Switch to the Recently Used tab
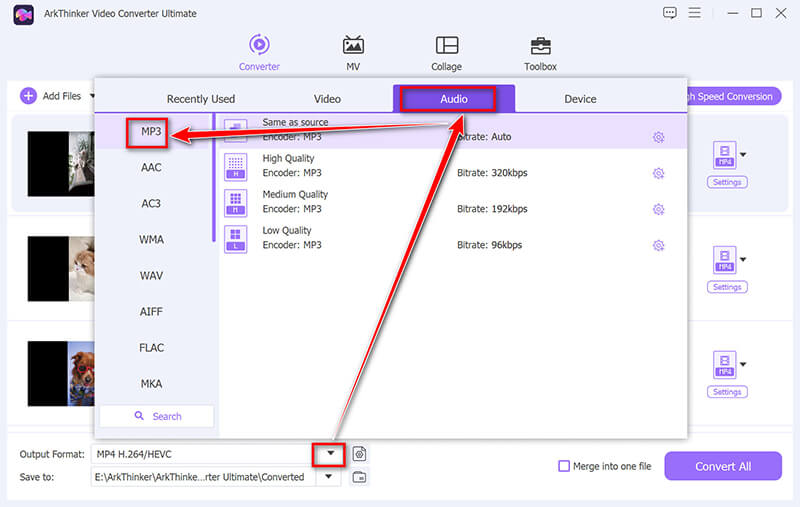 tap(201, 99)
